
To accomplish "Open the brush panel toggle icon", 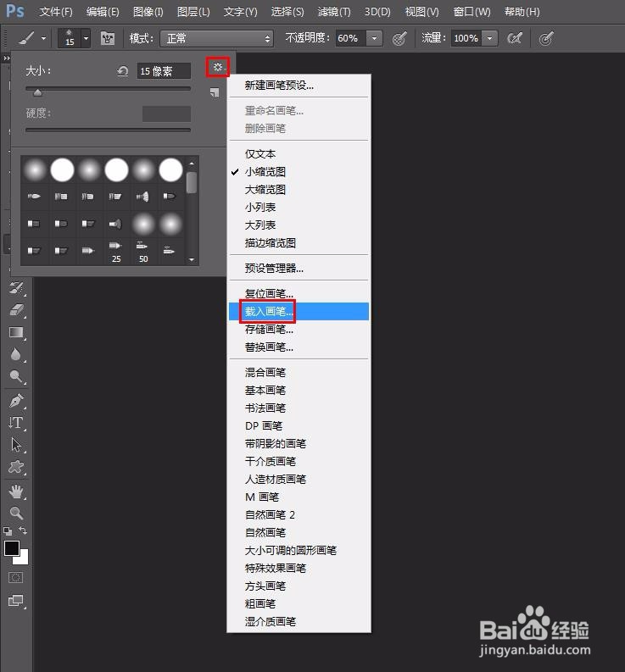I will coord(107,39).
